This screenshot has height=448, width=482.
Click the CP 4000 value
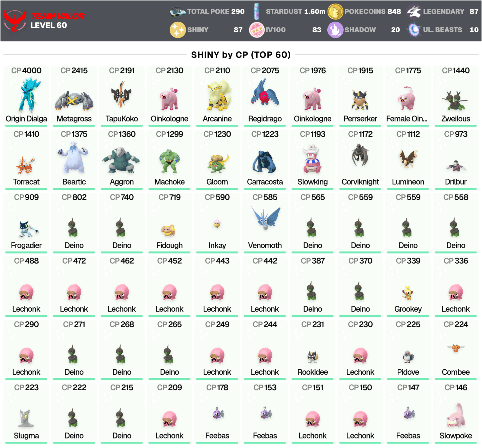coord(26,71)
